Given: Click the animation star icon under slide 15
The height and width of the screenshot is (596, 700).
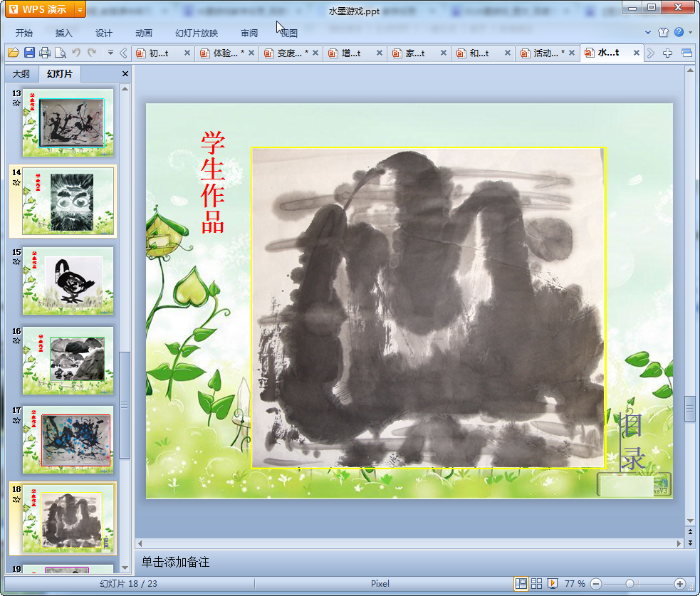Looking at the screenshot, I should tap(16, 261).
